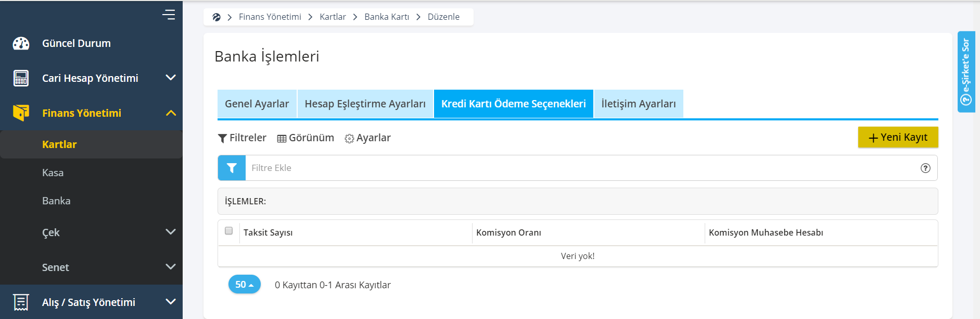Expand the Alış / Satış Yönetimi chevron
The image size is (980, 319).
coord(171,302)
